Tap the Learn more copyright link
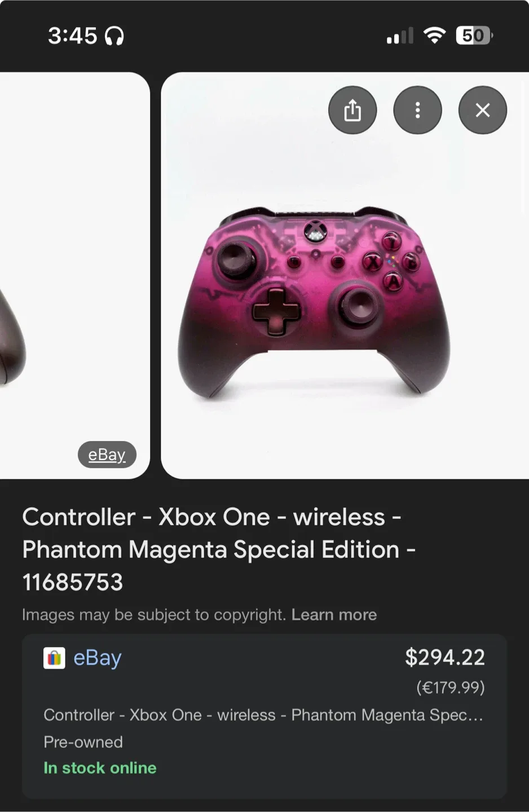529x812 pixels. click(334, 615)
